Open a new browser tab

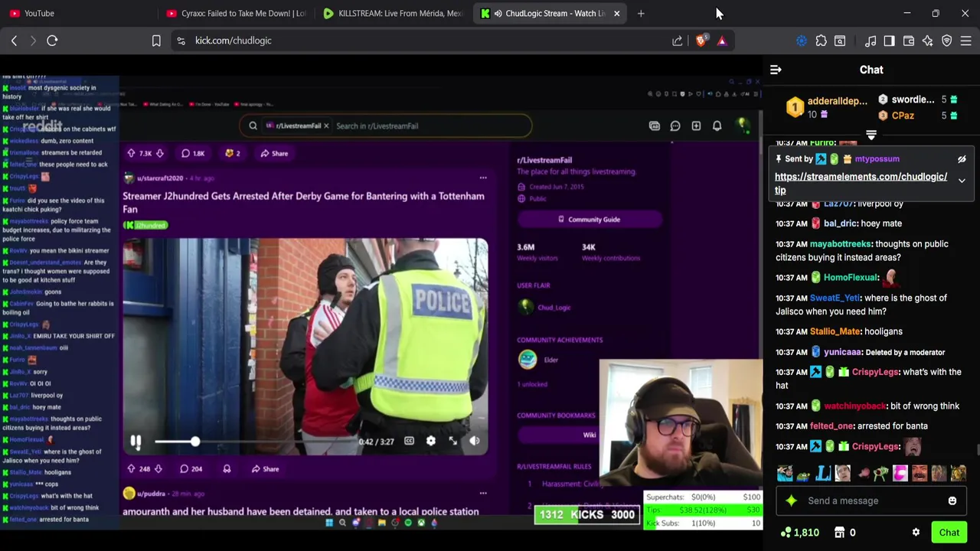[641, 13]
